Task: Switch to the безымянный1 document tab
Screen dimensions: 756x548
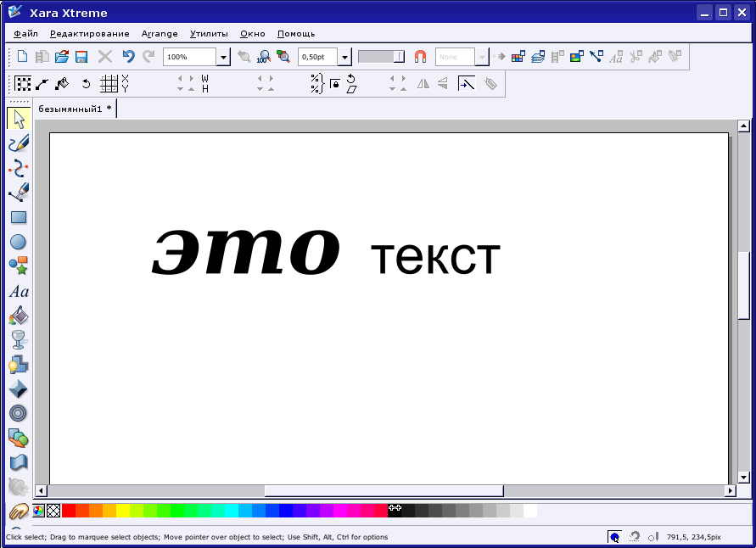Action: click(75, 109)
